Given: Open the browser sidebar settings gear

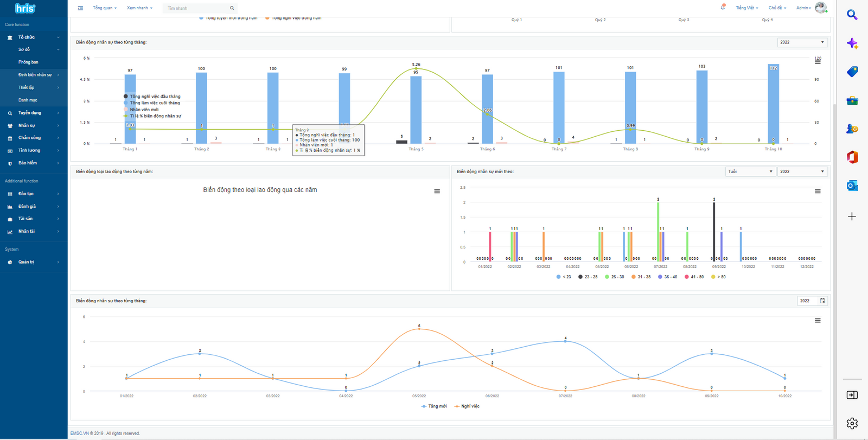Looking at the screenshot, I should (x=852, y=423).
